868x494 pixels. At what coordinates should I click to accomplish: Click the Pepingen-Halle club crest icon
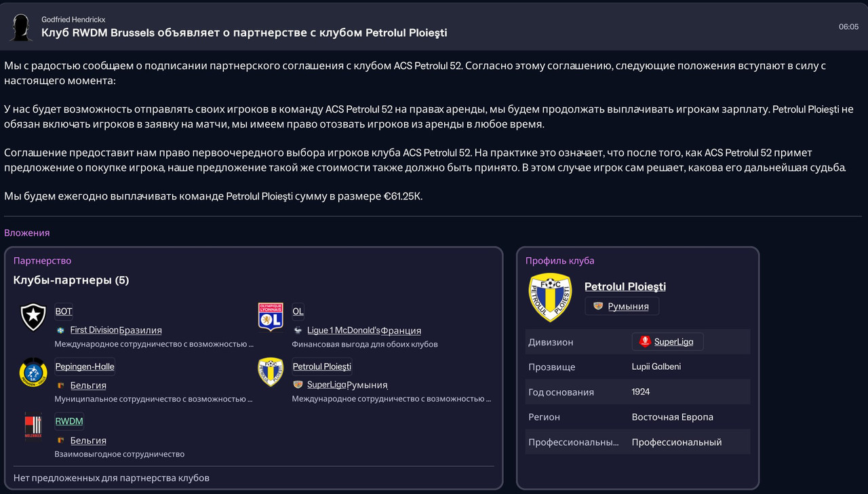pyautogui.click(x=33, y=372)
